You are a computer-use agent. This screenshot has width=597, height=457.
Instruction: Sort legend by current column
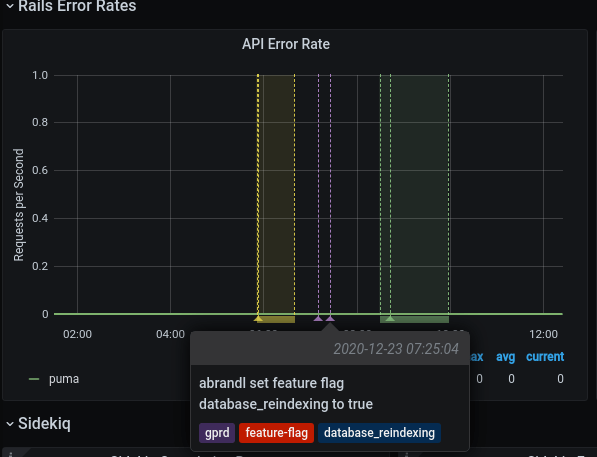pyautogui.click(x=545, y=357)
